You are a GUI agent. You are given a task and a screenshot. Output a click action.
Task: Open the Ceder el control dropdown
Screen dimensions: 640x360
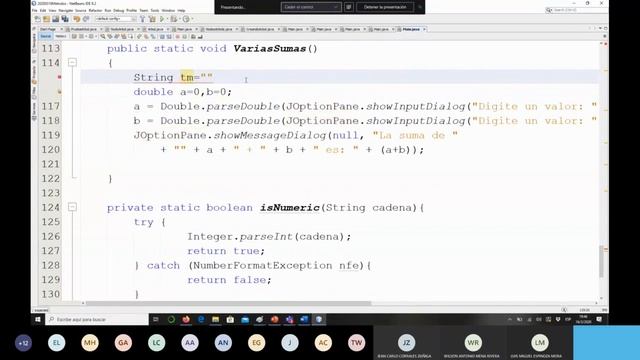311,7
